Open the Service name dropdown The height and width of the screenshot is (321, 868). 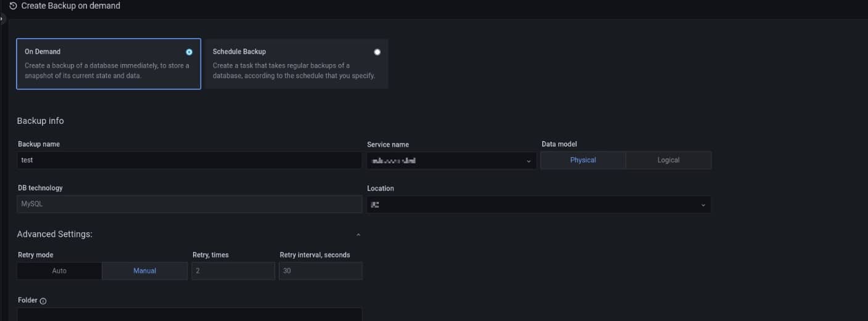click(x=452, y=161)
